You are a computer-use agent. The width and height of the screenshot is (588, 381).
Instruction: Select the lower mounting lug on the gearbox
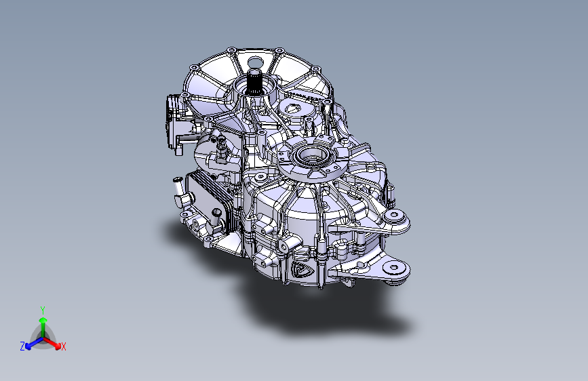395,270
